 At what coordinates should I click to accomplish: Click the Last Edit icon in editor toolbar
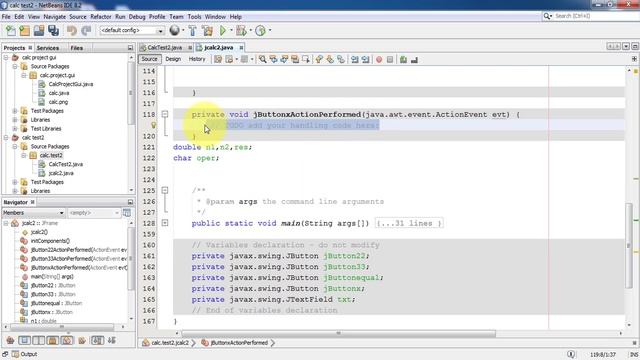pos(218,60)
